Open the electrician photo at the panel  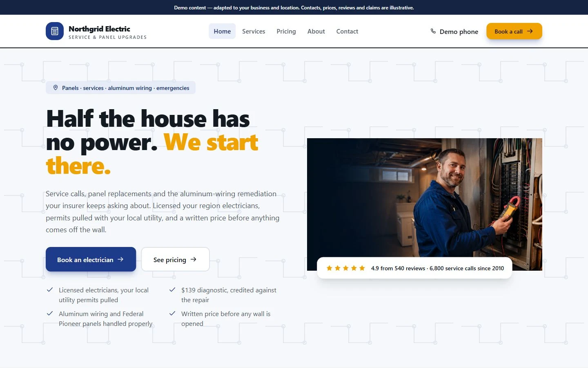(425, 204)
